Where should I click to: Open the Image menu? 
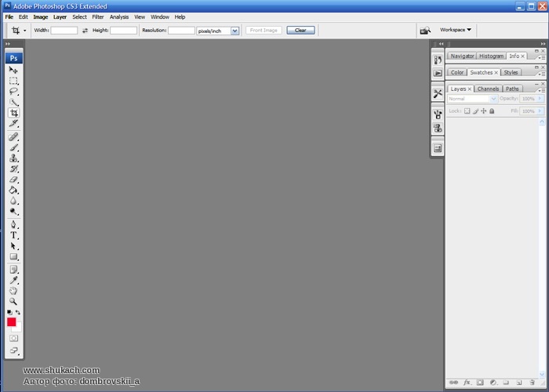[x=41, y=16]
